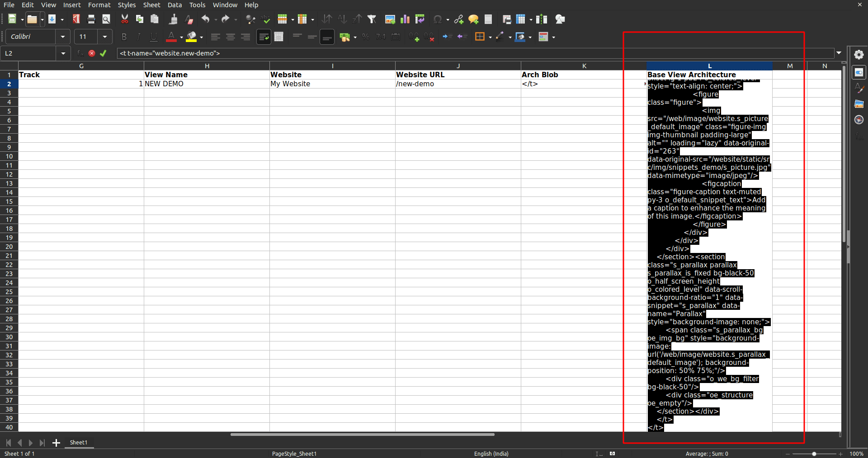Click PageStyle_Sheet1 in the status bar
The width and height of the screenshot is (868, 458).
(x=294, y=453)
